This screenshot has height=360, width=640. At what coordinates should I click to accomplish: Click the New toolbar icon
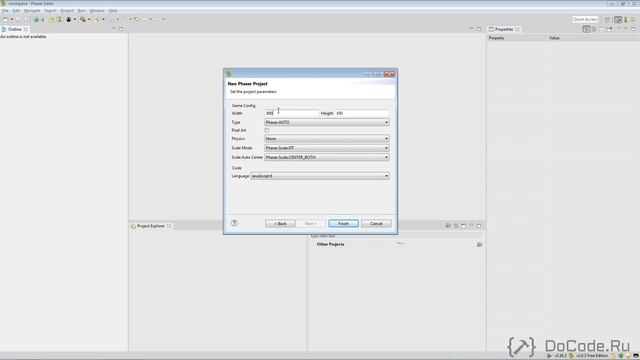[x=5, y=19]
